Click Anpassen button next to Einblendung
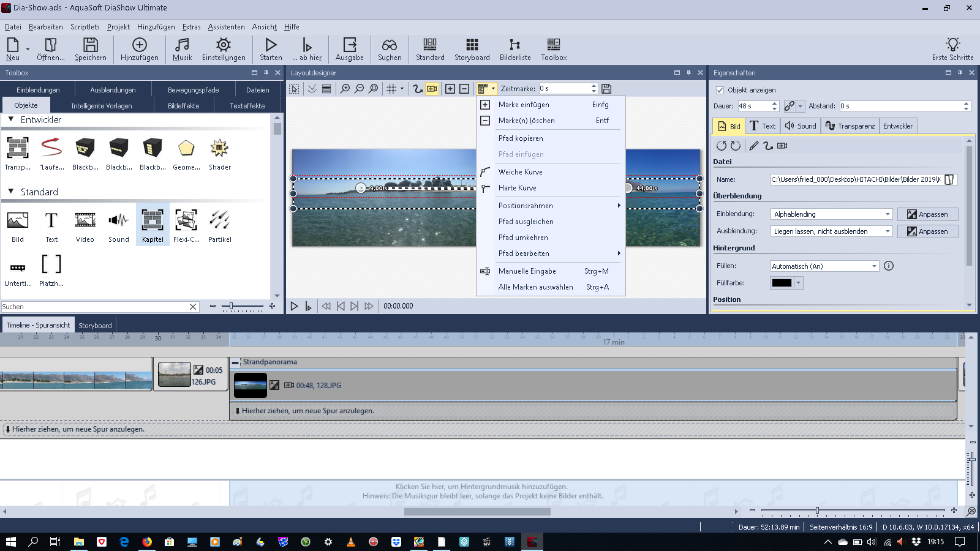The height and width of the screenshot is (551, 980). coord(927,214)
